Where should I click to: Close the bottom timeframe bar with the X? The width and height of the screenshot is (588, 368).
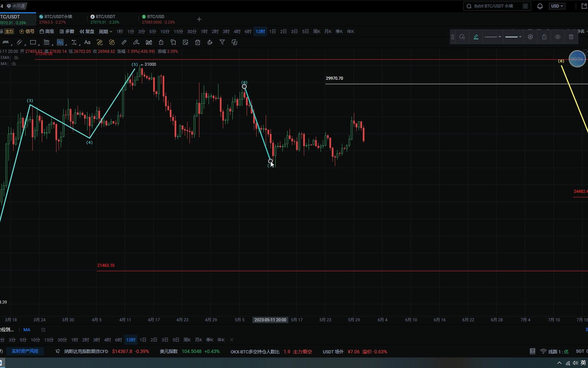tap(232, 340)
